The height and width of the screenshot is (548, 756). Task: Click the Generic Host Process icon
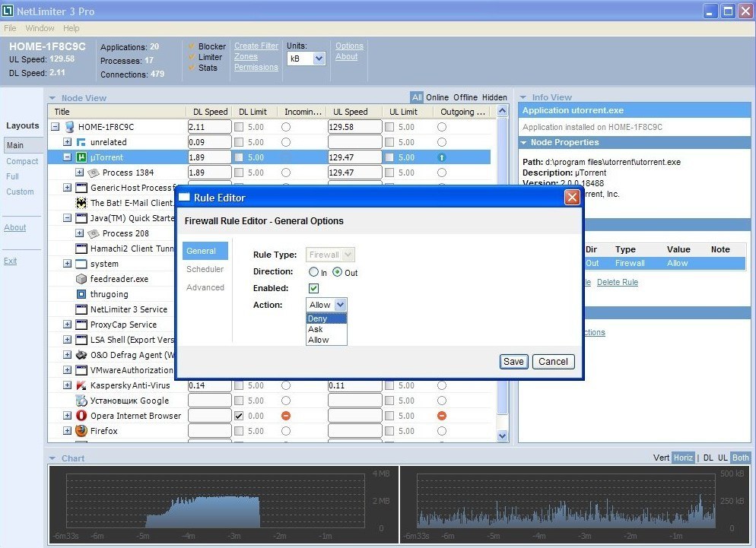coord(81,188)
